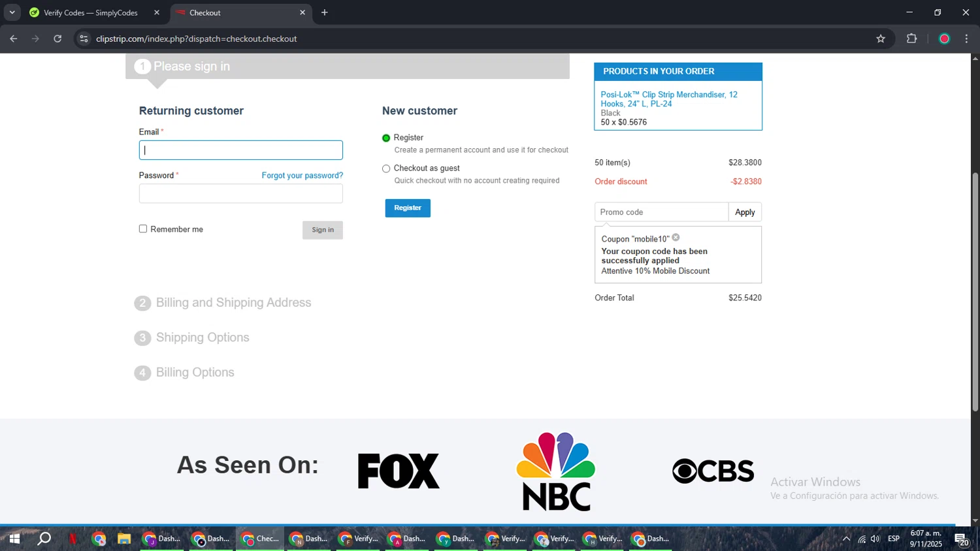This screenshot has width=980, height=551.
Task: Close the Verify Codes — SimplyCodes tab
Action: click(157, 12)
